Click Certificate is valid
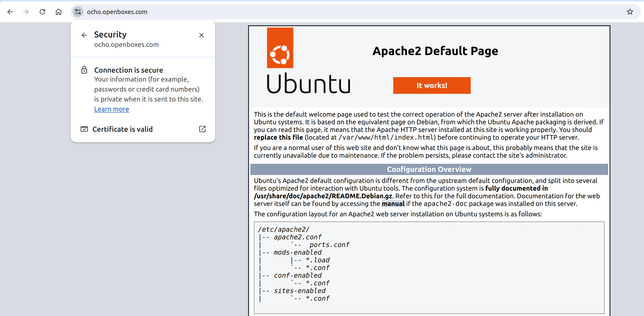The image size is (644, 316). (123, 129)
